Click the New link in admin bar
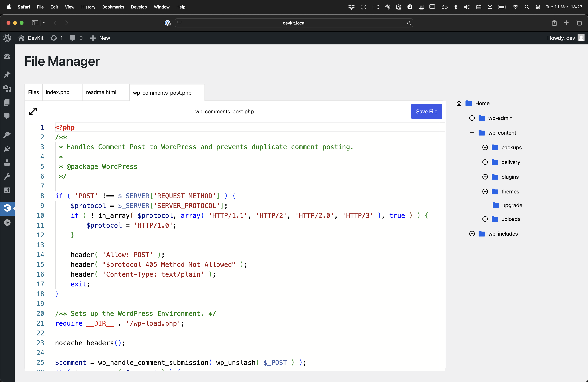The image size is (588, 382). [100, 38]
